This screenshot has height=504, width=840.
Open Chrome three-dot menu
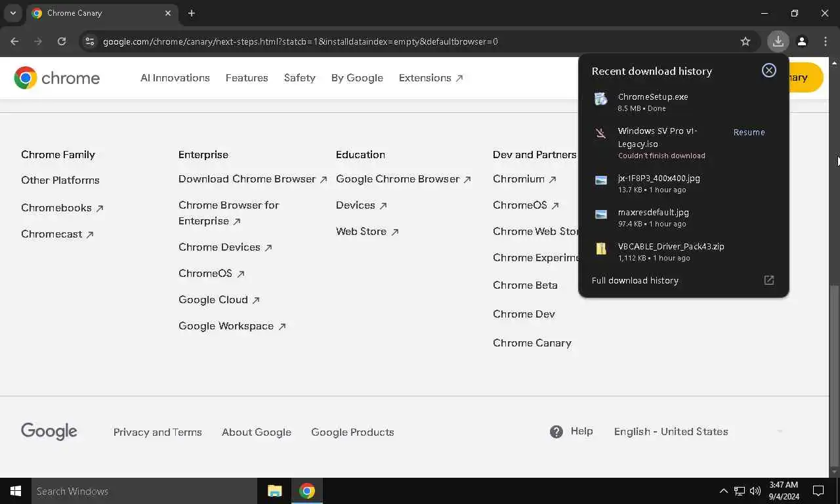(826, 41)
